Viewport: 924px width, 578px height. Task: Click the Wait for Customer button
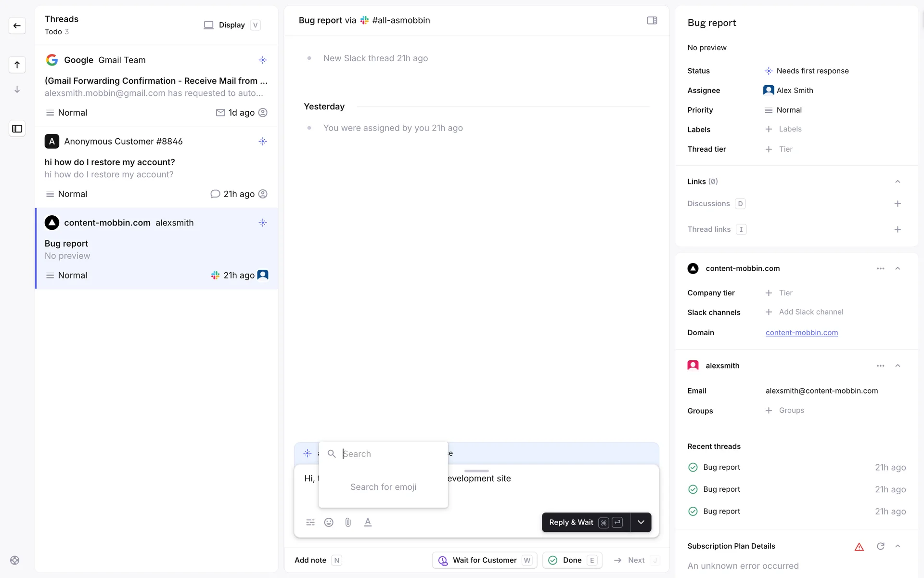(x=484, y=560)
